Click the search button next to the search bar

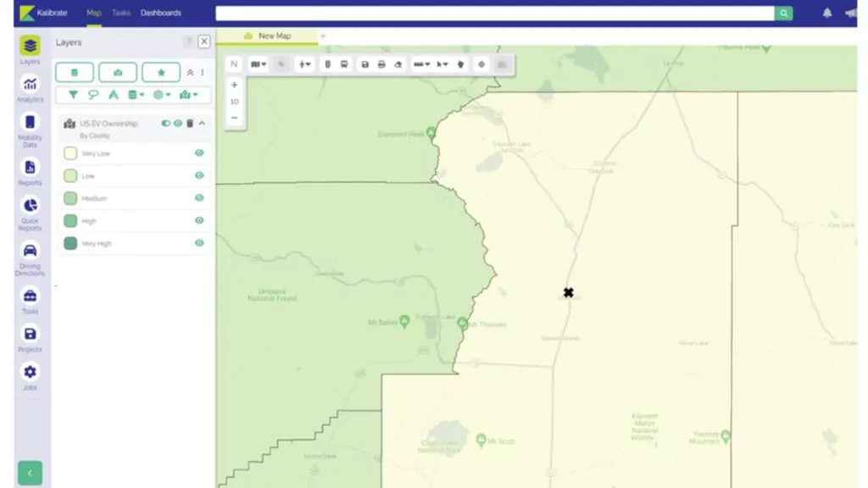coord(784,14)
